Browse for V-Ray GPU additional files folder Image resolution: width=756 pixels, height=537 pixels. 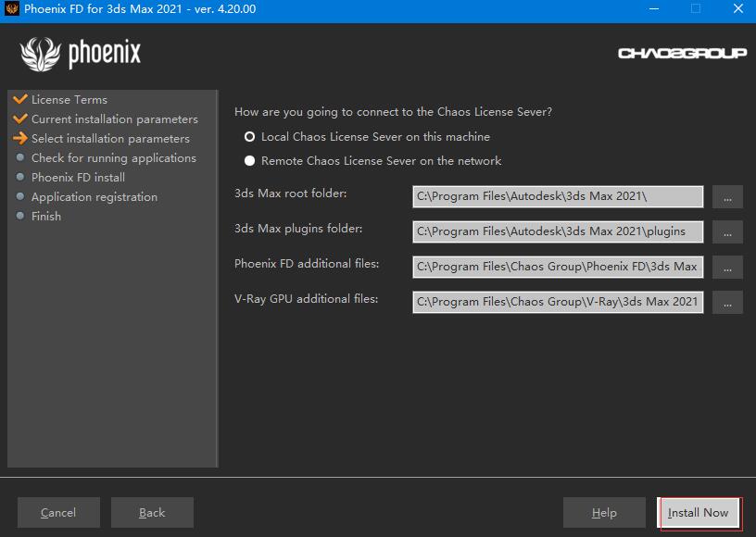(727, 303)
